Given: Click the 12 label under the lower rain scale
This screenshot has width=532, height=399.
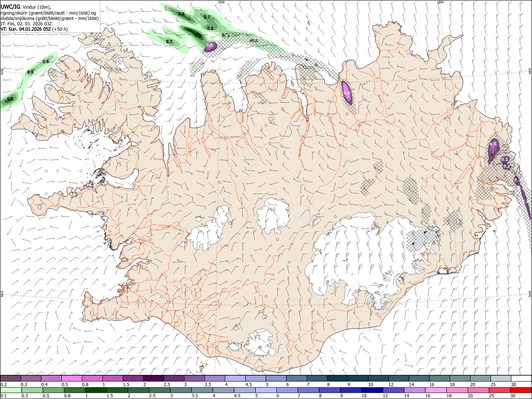Looking at the screenshot, I should pyautogui.click(x=385, y=396).
